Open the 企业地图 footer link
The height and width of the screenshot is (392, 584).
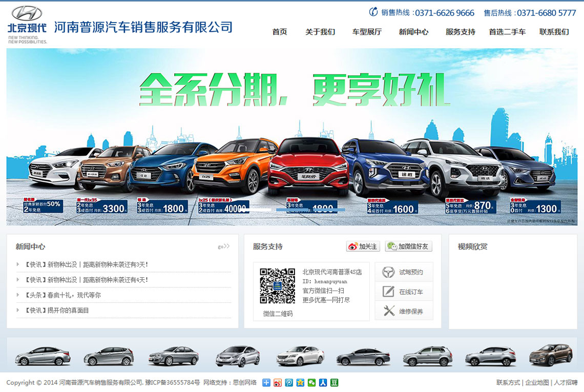click(537, 383)
